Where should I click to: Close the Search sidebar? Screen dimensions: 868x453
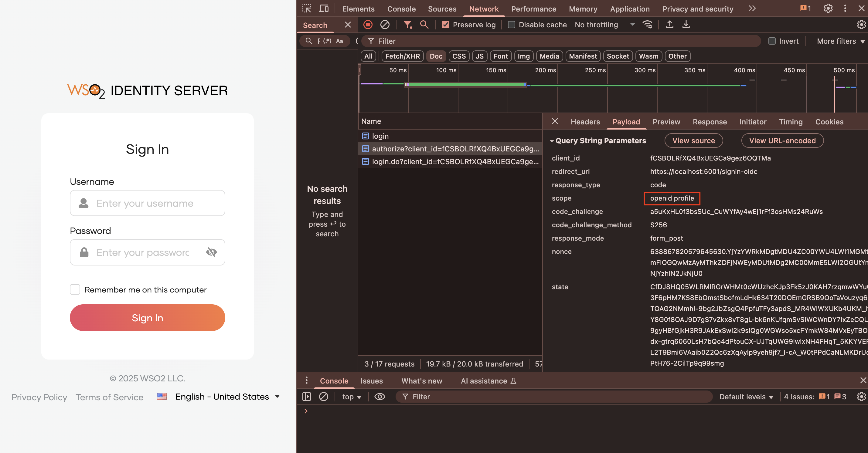348,25
